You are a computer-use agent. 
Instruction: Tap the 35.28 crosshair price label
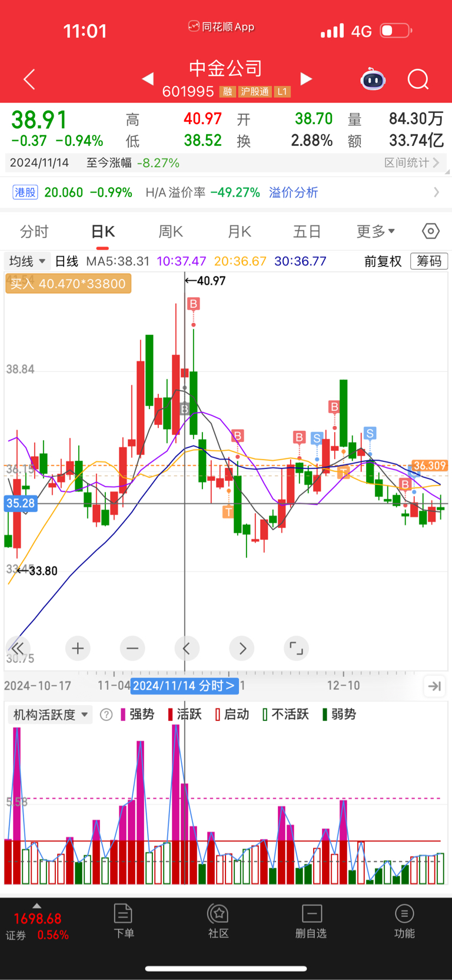pos(21,503)
